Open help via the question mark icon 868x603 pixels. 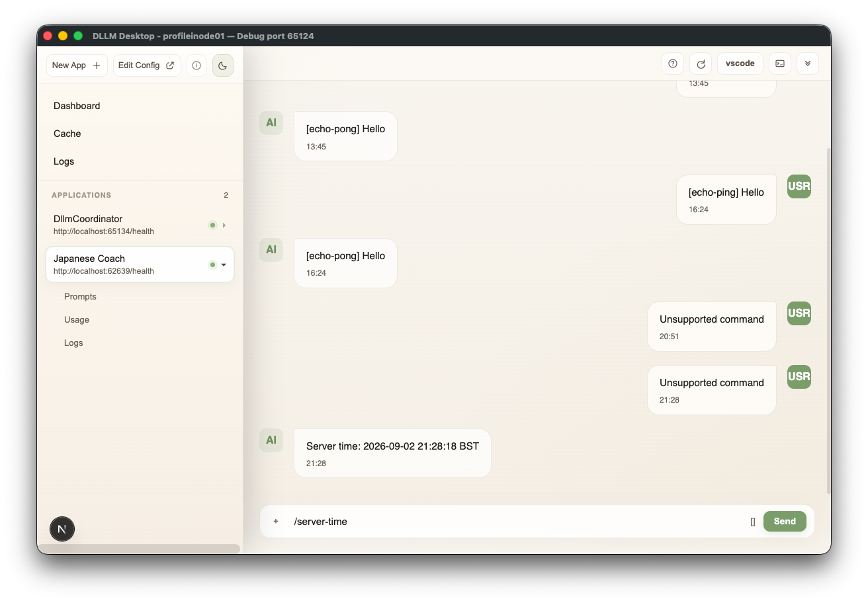tap(673, 63)
